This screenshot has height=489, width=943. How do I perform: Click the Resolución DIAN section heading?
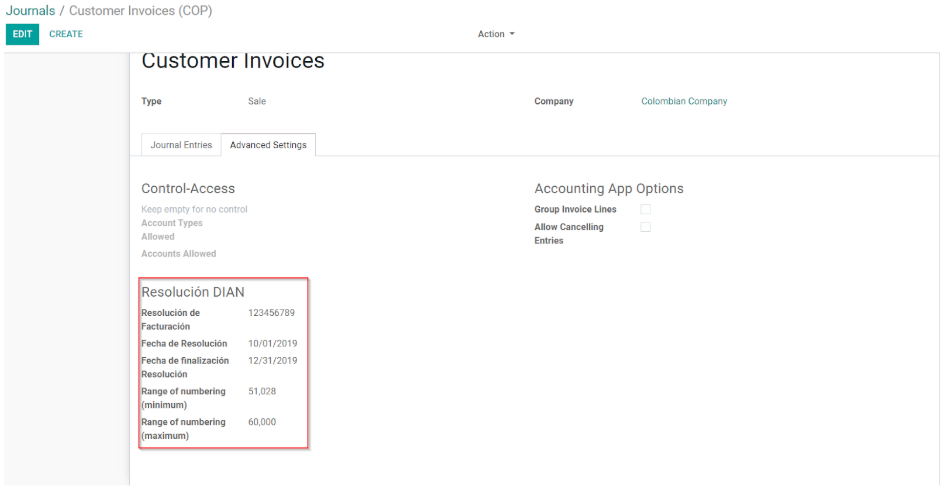[x=193, y=292]
